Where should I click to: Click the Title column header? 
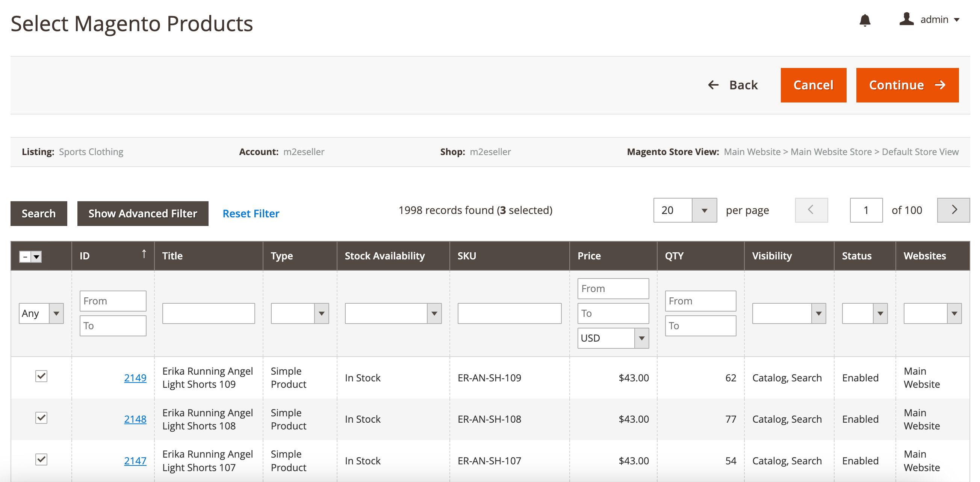tap(172, 256)
